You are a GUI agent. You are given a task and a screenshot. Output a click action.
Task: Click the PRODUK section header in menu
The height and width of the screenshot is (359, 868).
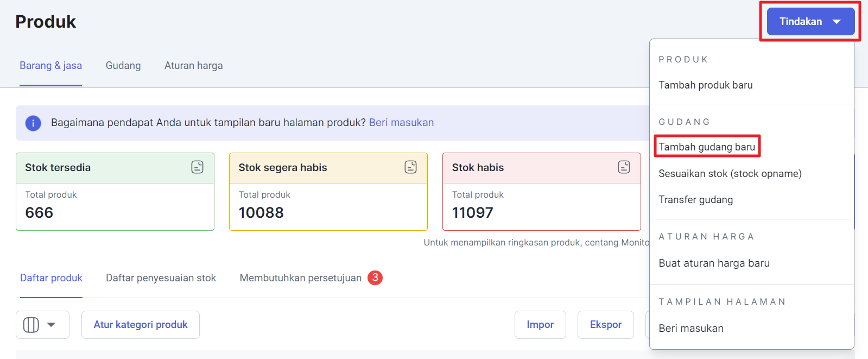point(683,60)
